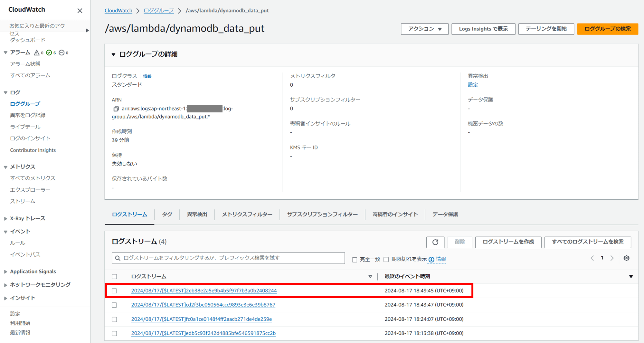Select checkbox for stream cd2f3be050564ccc9893e3e6e39b8767
This screenshot has height=343, width=644.
[114, 305]
